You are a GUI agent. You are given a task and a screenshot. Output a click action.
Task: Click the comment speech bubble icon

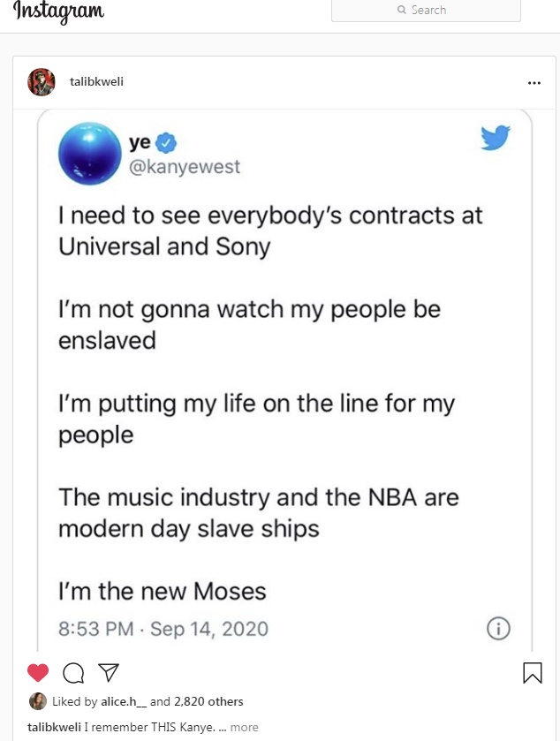tap(74, 673)
